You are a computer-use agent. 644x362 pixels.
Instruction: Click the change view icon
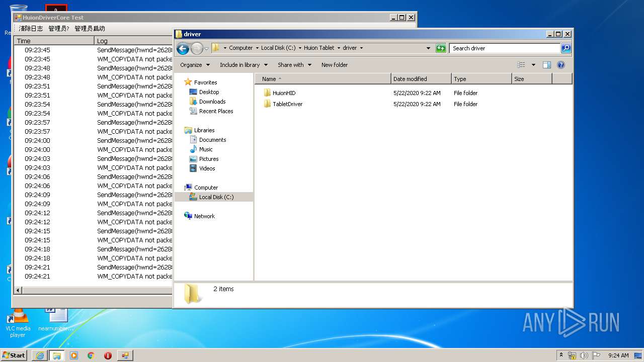coord(521,65)
